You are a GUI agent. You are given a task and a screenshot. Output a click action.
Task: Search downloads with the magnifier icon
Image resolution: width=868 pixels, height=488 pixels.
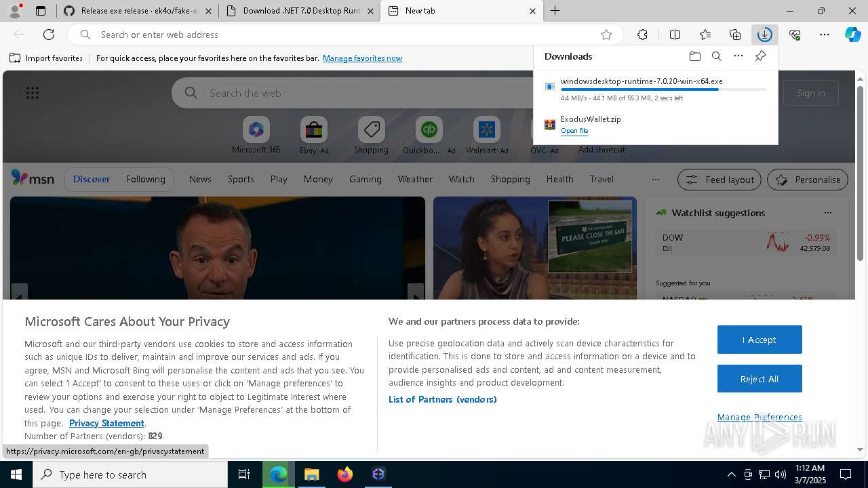pyautogui.click(x=716, y=56)
